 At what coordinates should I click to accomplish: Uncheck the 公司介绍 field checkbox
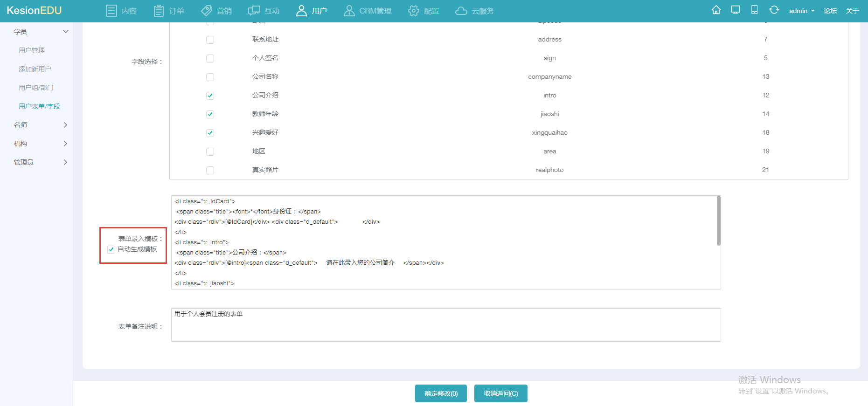(210, 96)
